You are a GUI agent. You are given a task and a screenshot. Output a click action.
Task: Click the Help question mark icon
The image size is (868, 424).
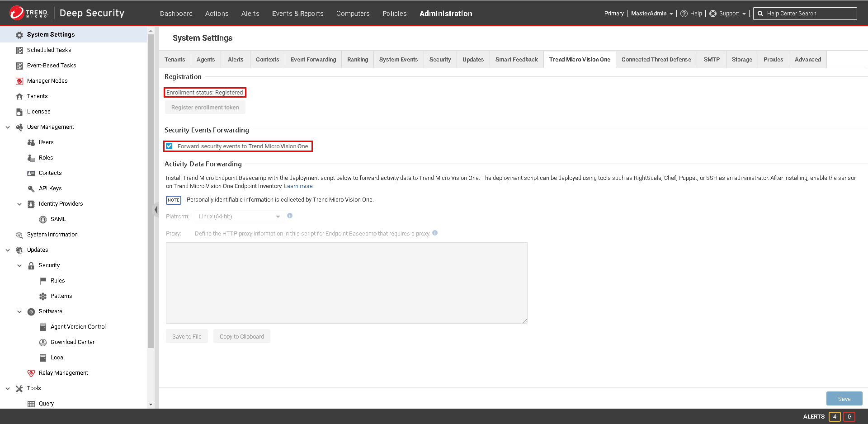(684, 14)
